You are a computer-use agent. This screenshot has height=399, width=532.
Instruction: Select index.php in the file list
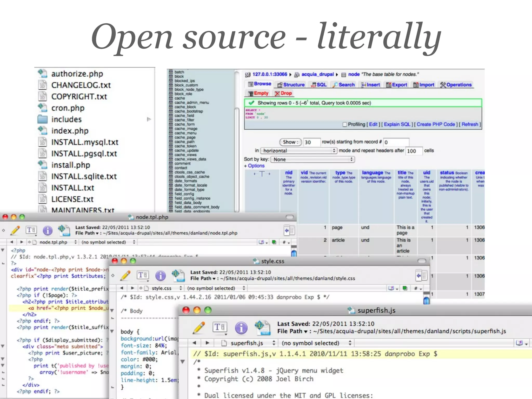(70, 131)
